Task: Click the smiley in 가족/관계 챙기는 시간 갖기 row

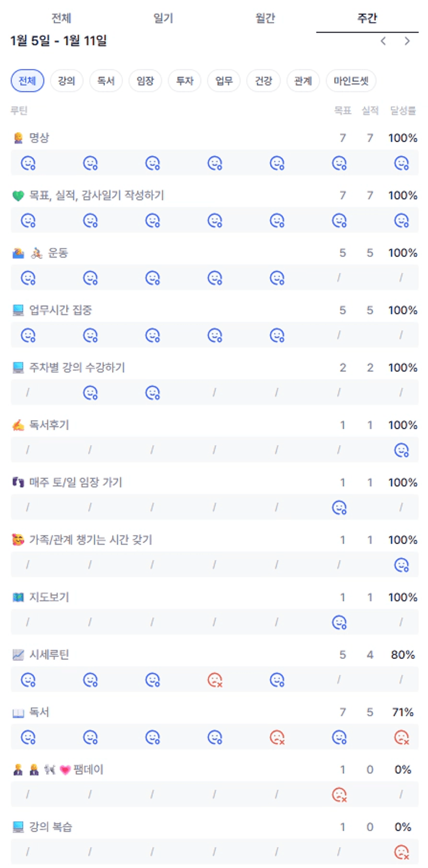Action: [402, 565]
